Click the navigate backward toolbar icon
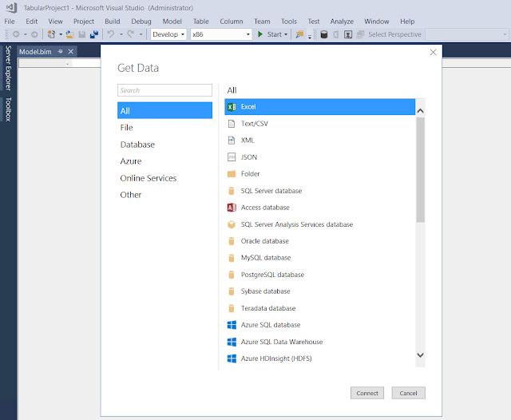The image size is (511, 420). (16, 34)
